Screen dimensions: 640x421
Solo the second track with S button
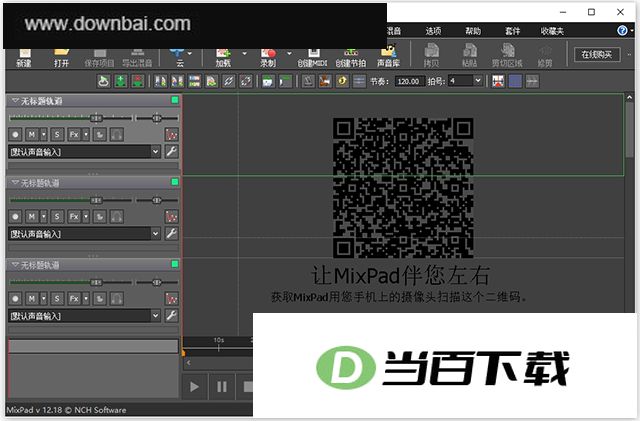tap(57, 216)
